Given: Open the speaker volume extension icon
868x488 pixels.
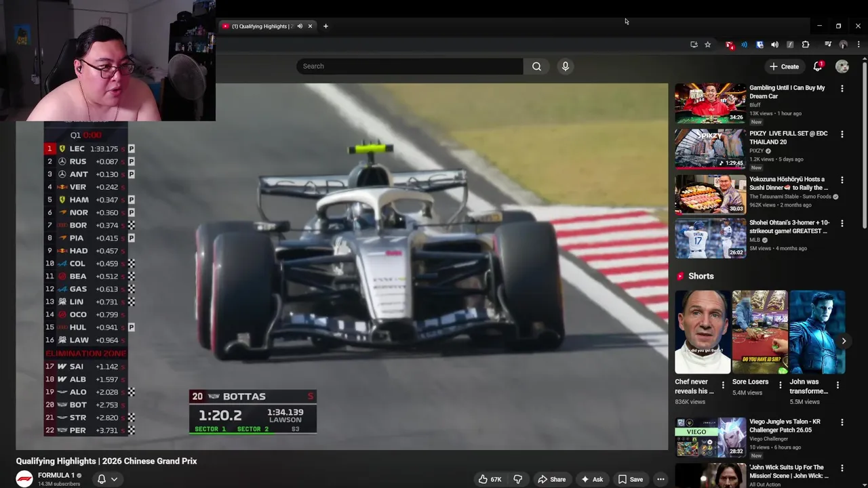Looking at the screenshot, I should tap(774, 45).
